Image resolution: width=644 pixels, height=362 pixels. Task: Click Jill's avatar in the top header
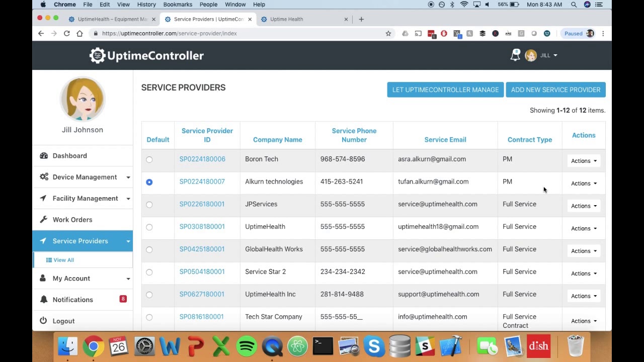click(x=531, y=55)
